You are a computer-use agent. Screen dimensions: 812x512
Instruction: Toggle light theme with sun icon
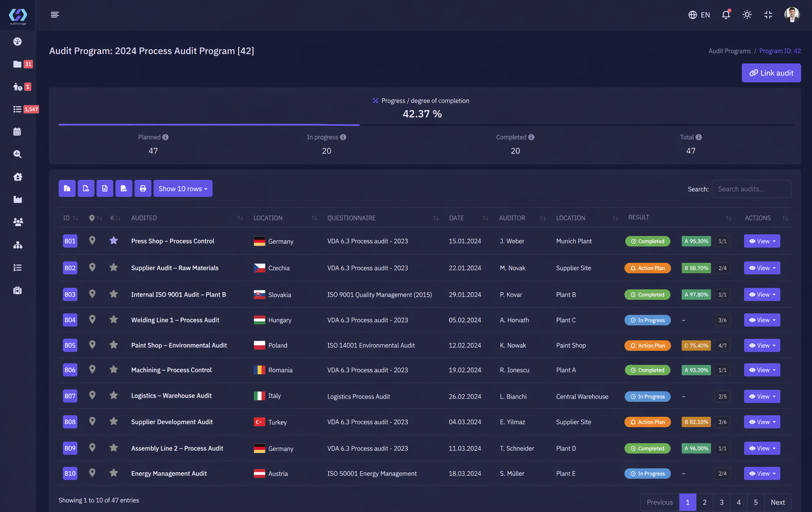point(747,15)
